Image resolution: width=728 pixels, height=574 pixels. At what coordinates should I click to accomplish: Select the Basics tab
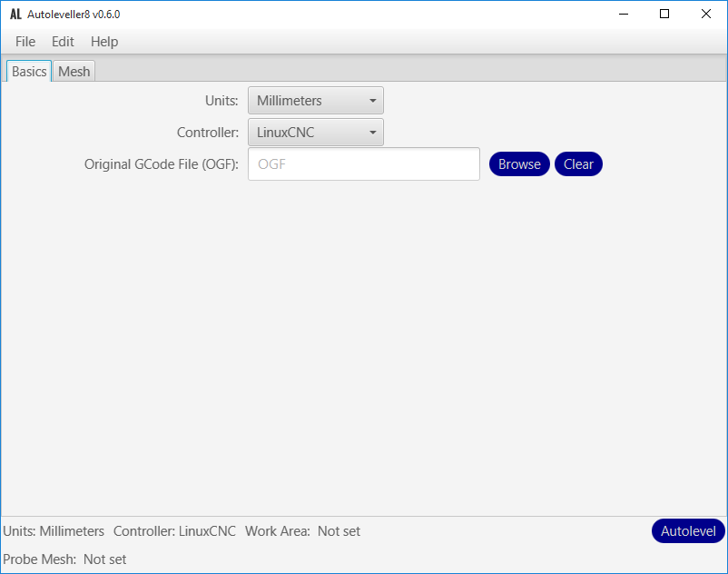point(29,71)
